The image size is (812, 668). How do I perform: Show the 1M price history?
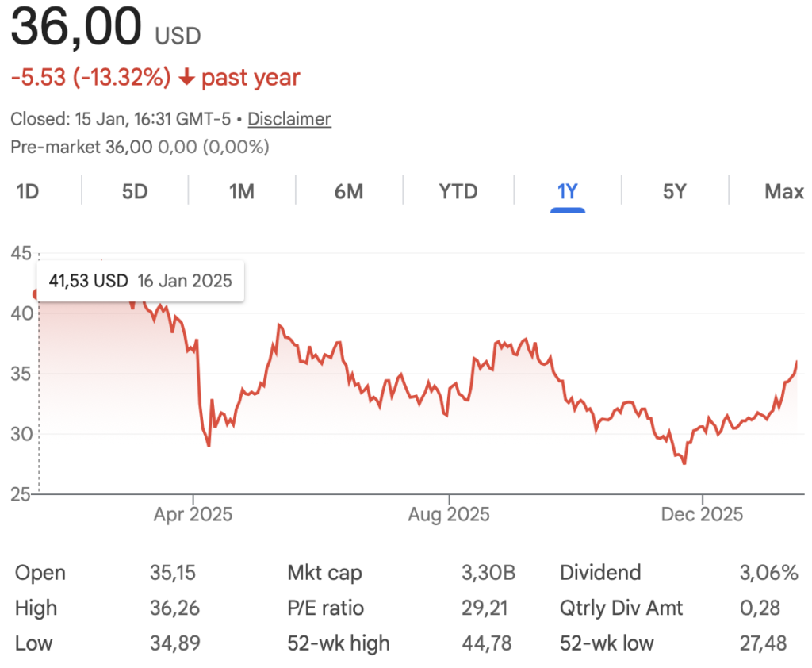pyautogui.click(x=241, y=191)
